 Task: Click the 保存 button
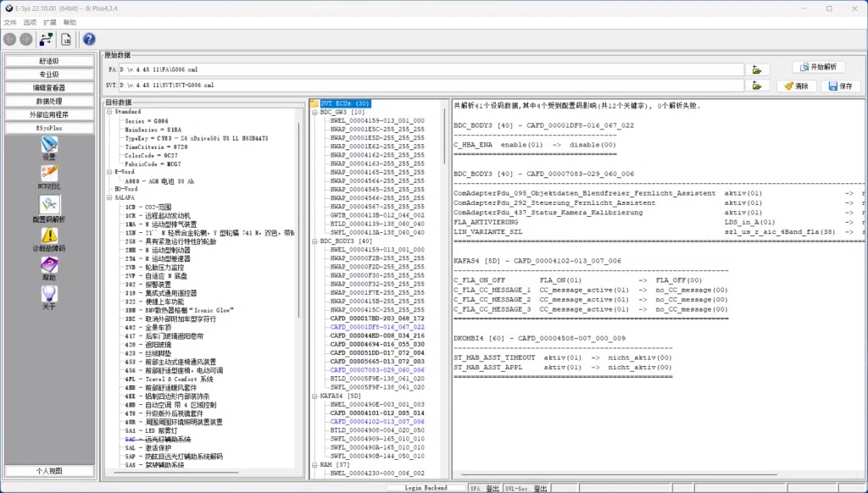pos(841,86)
